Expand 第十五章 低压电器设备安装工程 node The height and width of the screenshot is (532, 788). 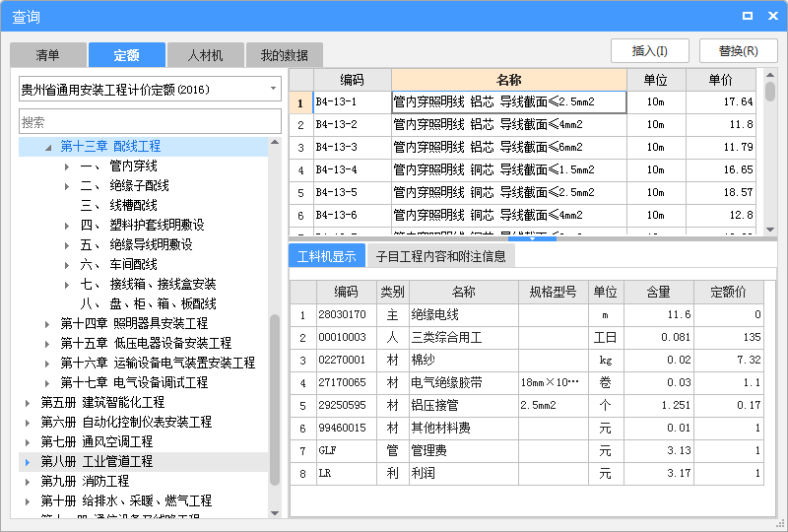click(47, 344)
